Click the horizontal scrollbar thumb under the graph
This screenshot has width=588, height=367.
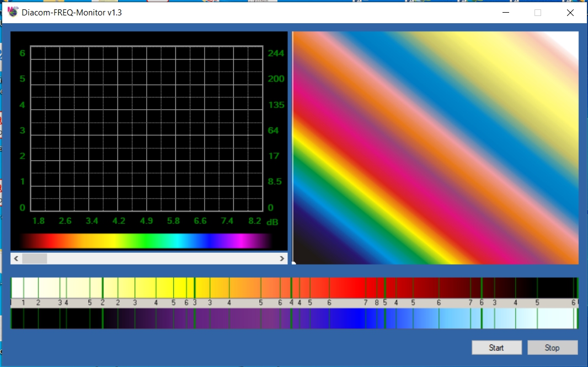(35, 258)
